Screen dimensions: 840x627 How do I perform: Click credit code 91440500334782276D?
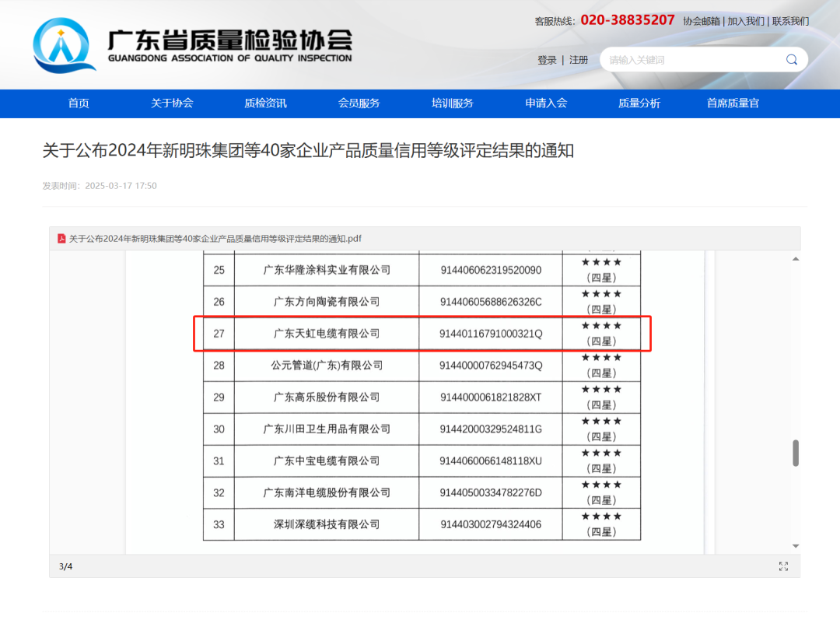pos(491,492)
